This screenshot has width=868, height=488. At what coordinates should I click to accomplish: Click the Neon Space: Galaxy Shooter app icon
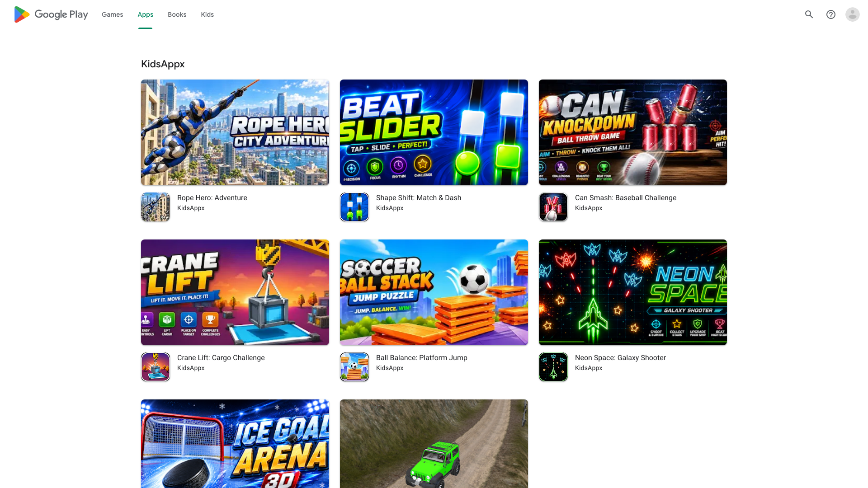[553, 367]
